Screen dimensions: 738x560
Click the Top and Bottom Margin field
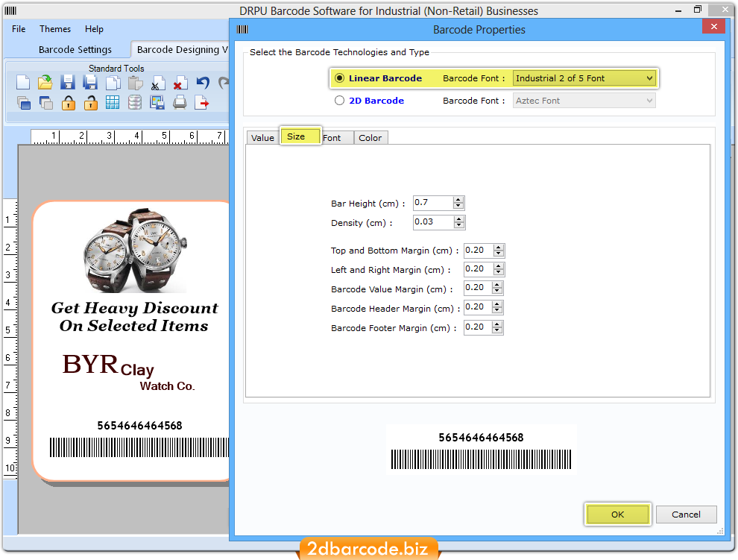tap(479, 250)
